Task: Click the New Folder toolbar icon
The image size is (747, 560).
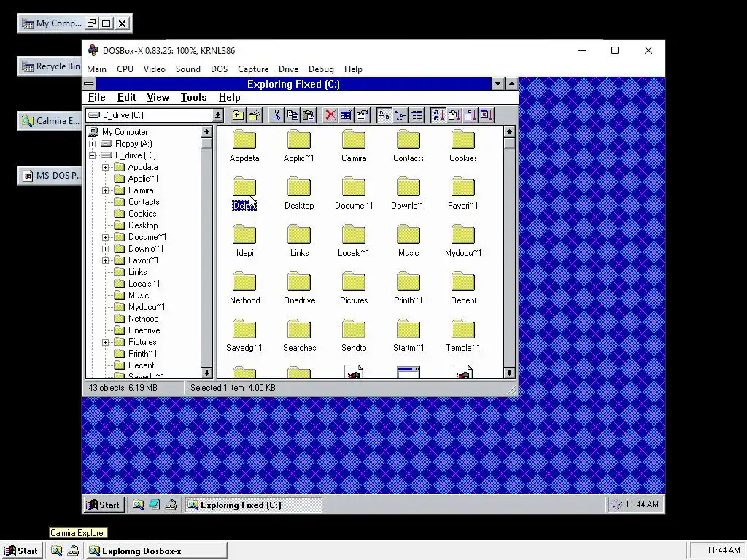Action: pos(254,115)
